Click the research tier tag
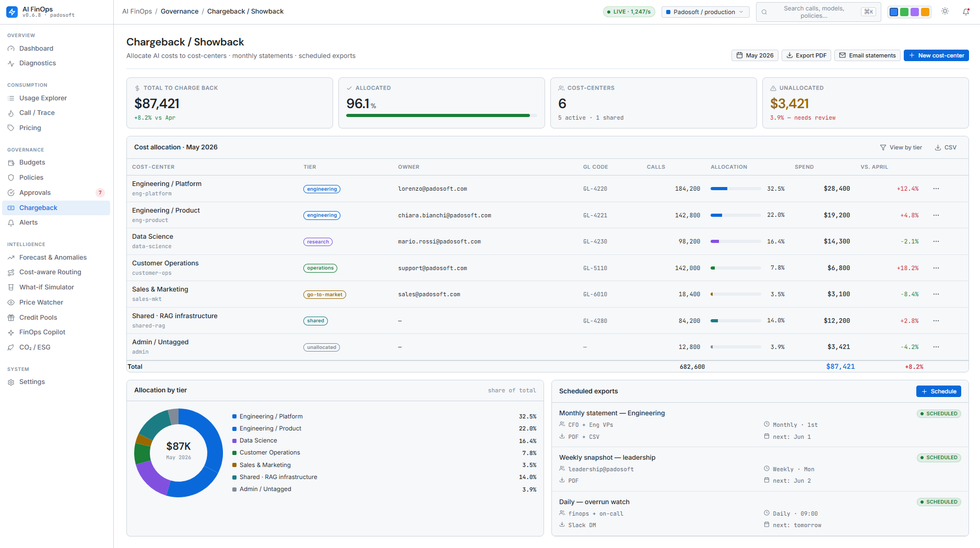 coord(318,242)
